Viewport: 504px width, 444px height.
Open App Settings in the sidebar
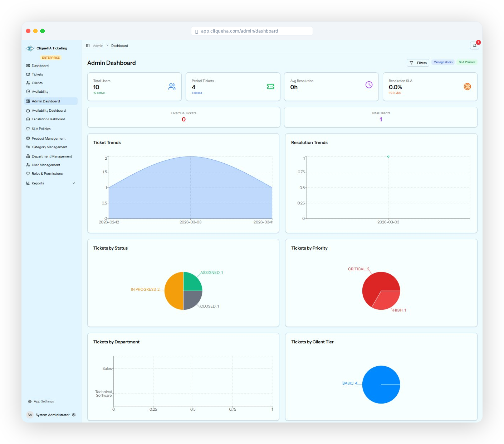[x=44, y=401]
